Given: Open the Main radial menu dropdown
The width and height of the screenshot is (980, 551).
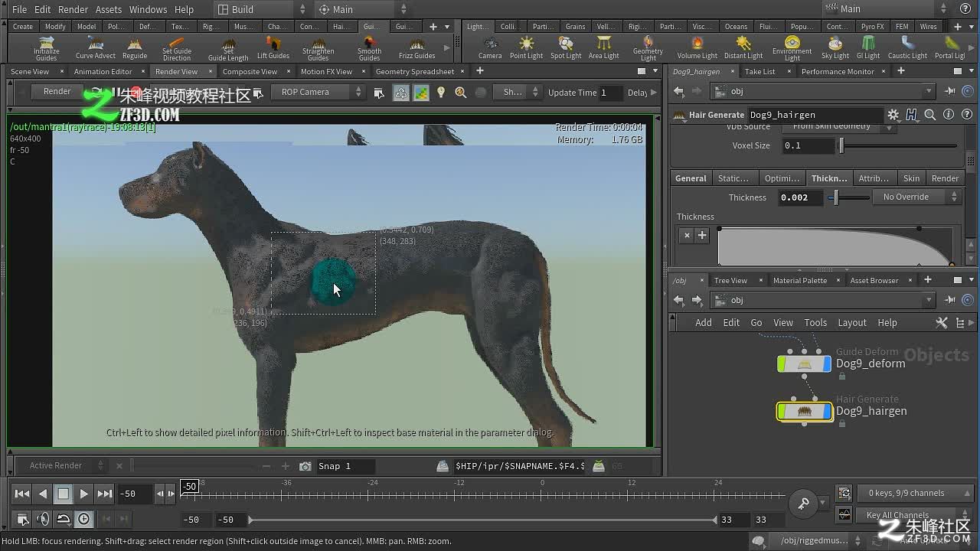Looking at the screenshot, I should [364, 9].
